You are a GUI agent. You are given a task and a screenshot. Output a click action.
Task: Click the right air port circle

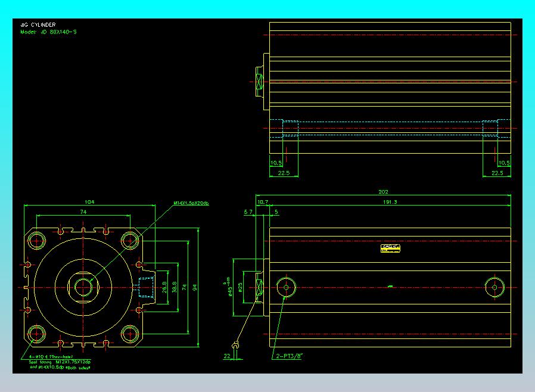tap(494, 288)
